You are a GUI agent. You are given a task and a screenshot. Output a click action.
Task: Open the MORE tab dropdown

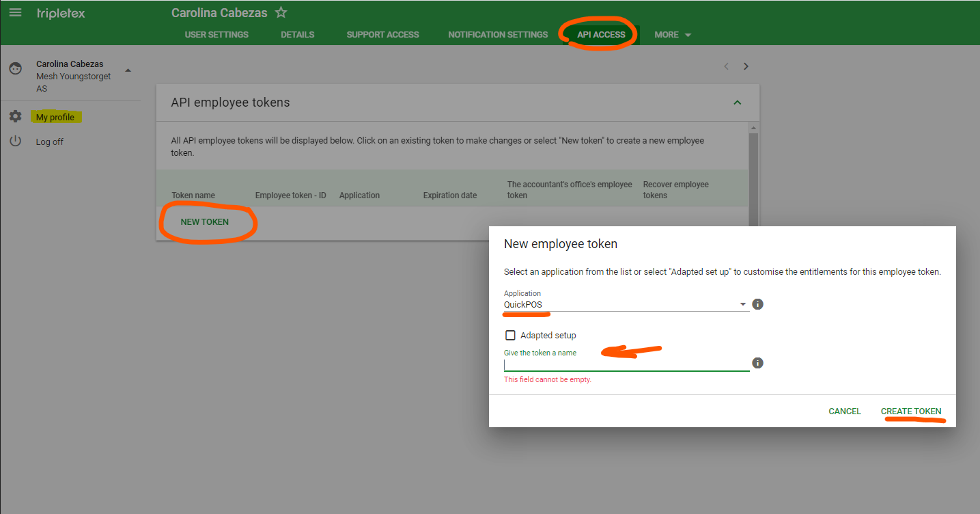coord(672,34)
